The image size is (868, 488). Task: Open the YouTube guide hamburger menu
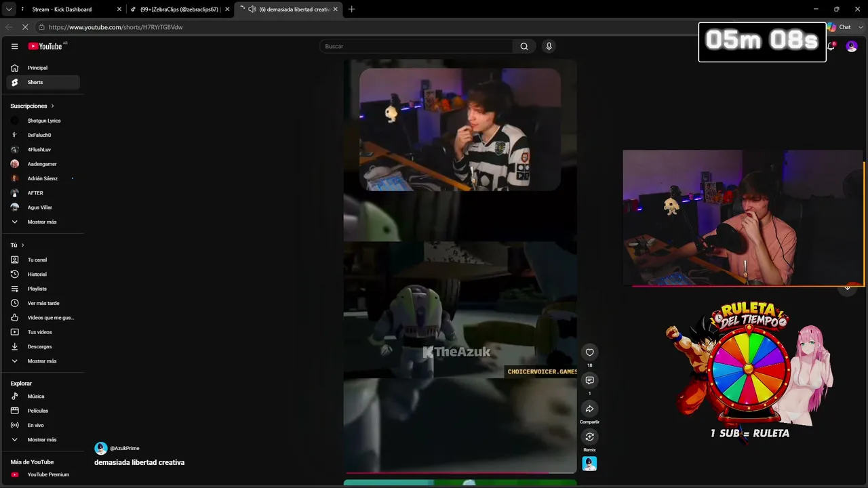click(x=14, y=46)
